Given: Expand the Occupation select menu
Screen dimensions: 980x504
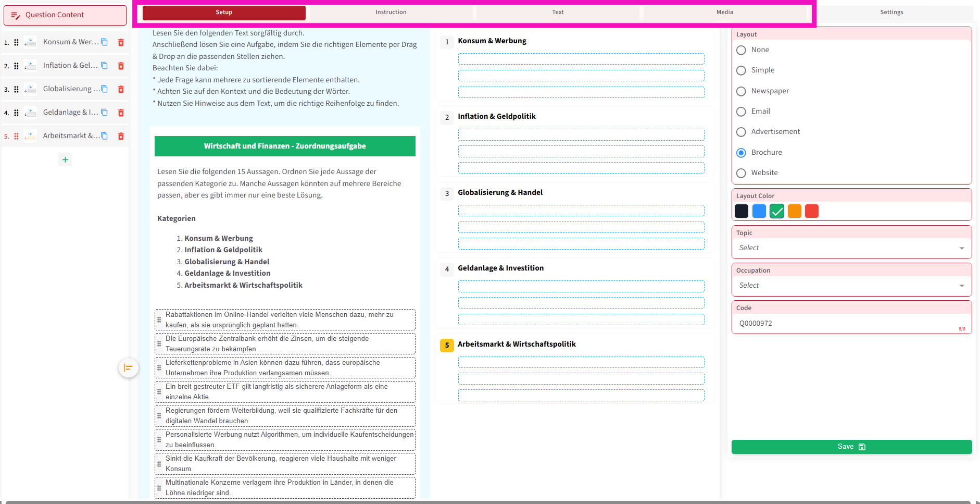Looking at the screenshot, I should point(851,286).
